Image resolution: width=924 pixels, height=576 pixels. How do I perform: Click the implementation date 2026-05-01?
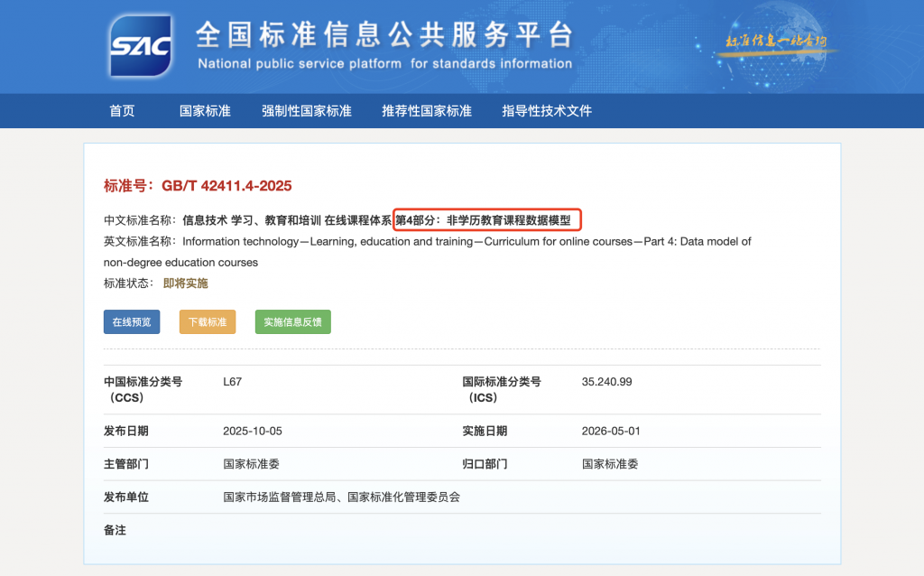click(612, 431)
